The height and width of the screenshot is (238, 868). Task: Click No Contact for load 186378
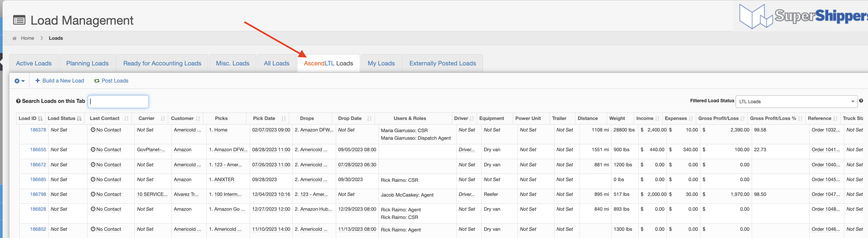[x=106, y=130]
